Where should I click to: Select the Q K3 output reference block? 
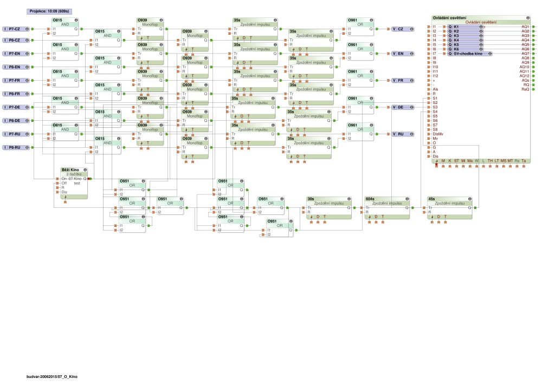[x=466, y=36]
